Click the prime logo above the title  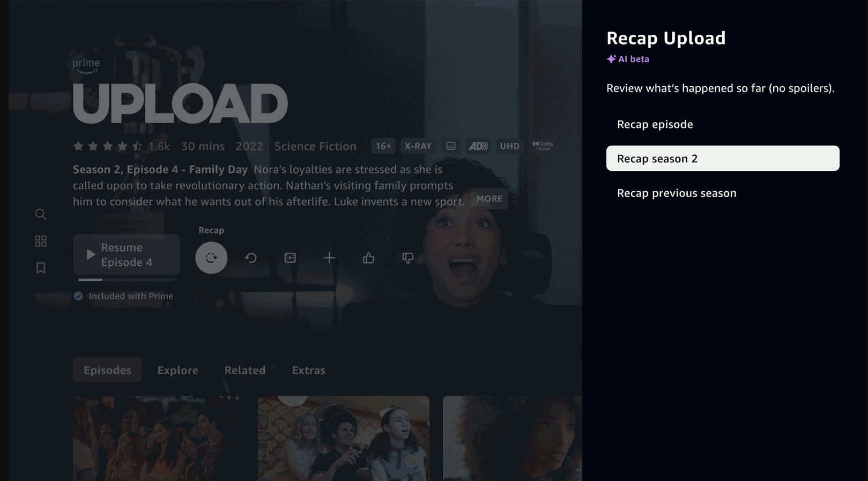pos(86,65)
